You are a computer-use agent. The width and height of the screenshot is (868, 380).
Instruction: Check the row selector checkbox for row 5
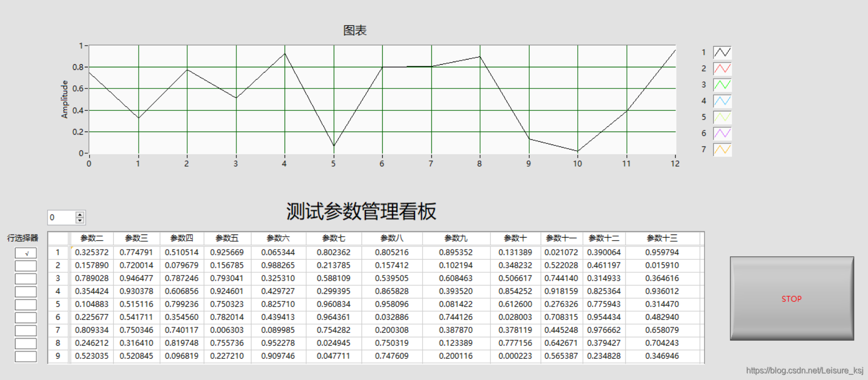click(x=26, y=305)
